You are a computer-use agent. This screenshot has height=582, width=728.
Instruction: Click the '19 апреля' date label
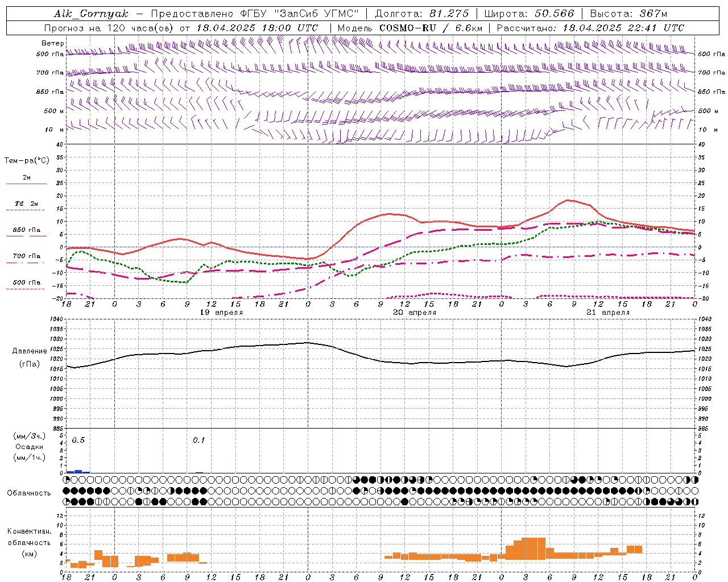click(x=221, y=313)
